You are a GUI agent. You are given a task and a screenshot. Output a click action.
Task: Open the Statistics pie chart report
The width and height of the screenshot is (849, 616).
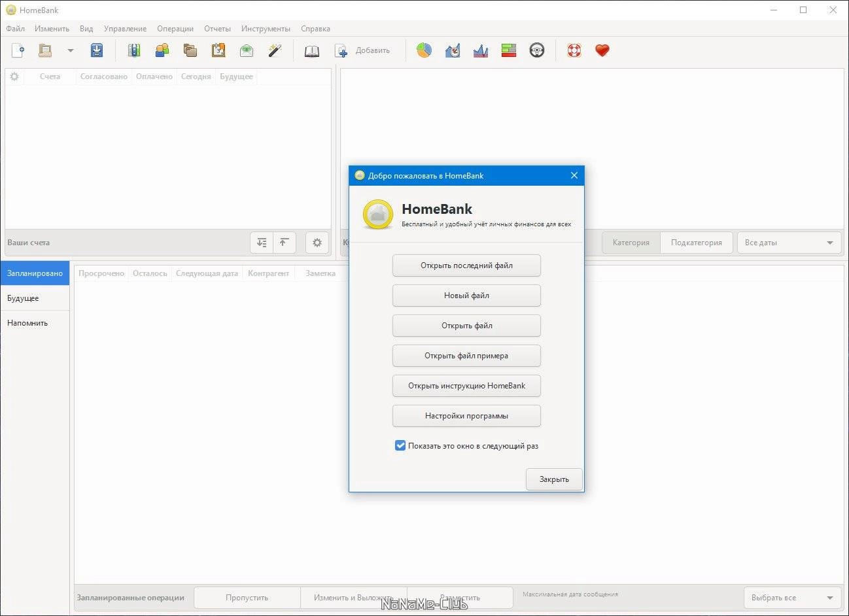tap(424, 50)
